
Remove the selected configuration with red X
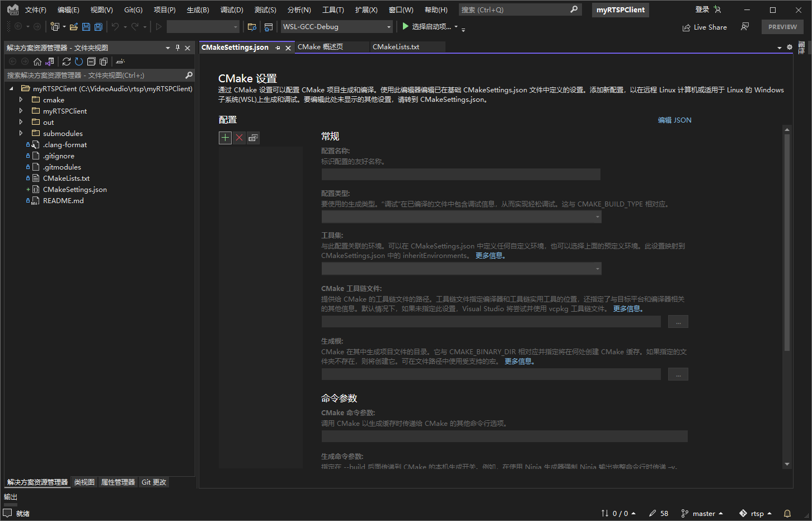click(x=239, y=137)
